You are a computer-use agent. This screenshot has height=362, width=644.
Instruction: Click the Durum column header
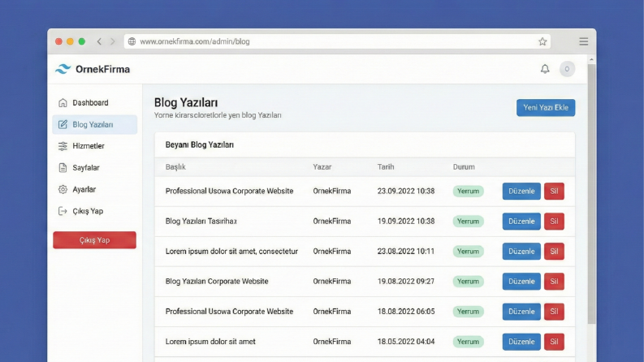(x=464, y=167)
